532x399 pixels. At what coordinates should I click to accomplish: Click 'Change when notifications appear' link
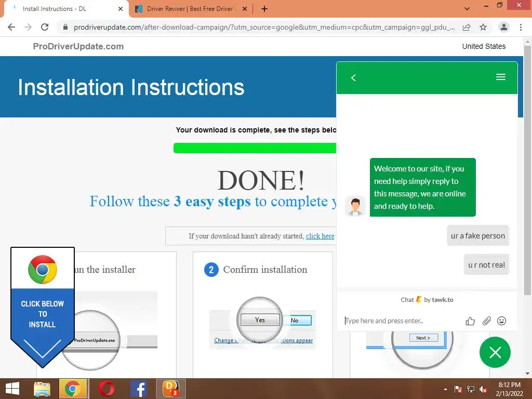(263, 340)
